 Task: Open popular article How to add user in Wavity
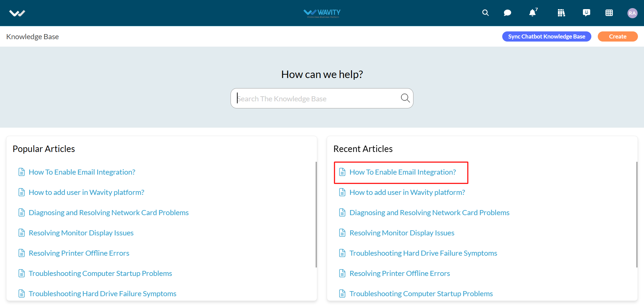86,192
